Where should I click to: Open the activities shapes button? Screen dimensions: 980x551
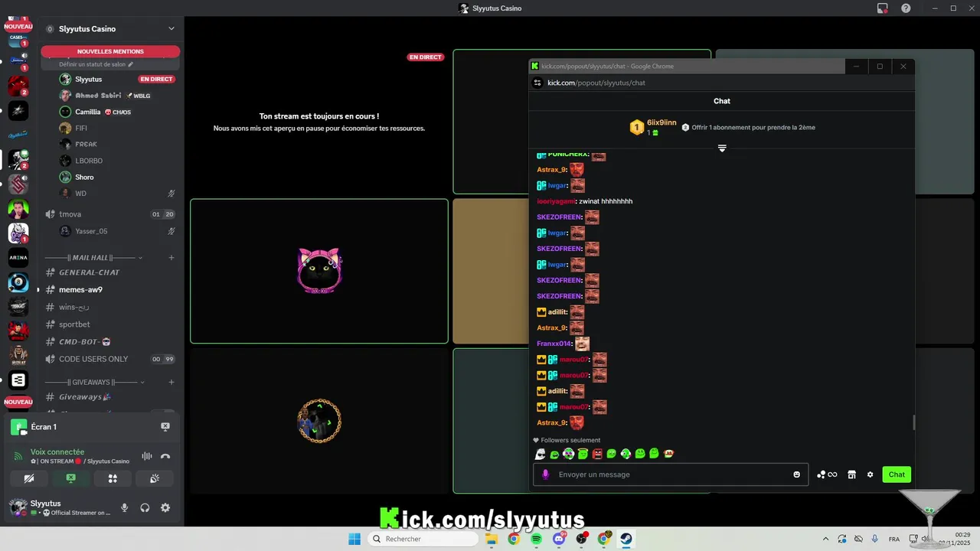coord(113,478)
